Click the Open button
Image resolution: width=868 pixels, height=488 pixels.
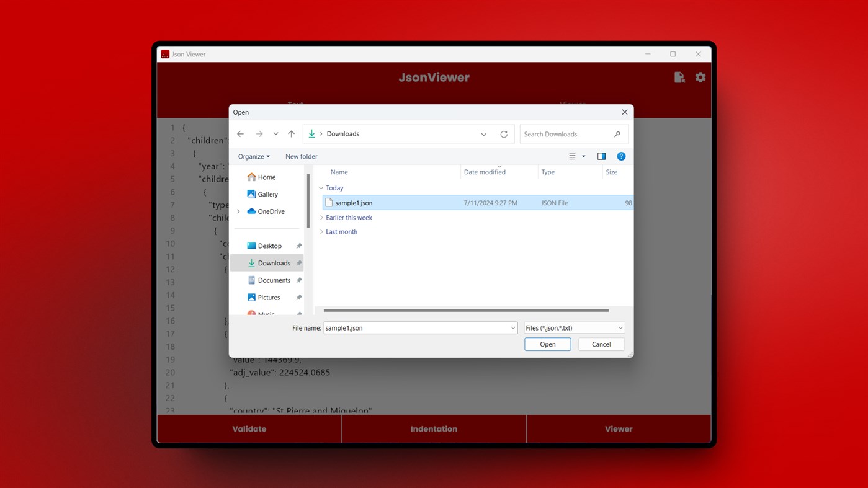[x=547, y=344]
